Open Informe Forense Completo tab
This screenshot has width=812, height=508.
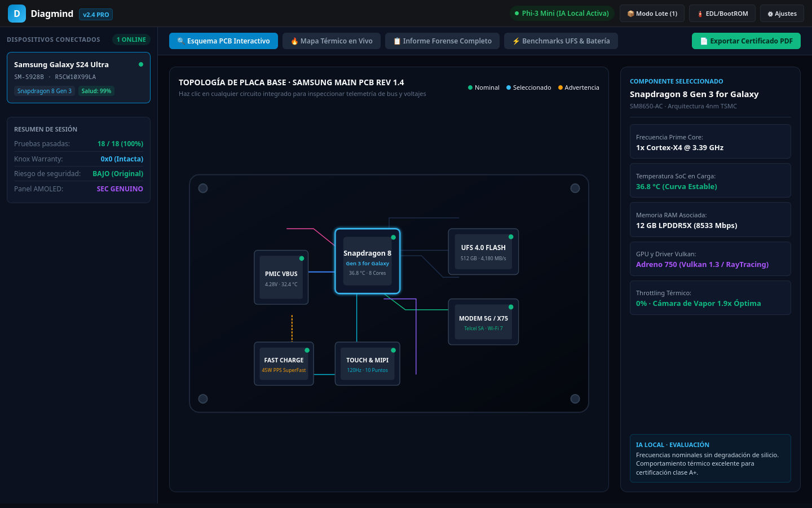(x=442, y=41)
